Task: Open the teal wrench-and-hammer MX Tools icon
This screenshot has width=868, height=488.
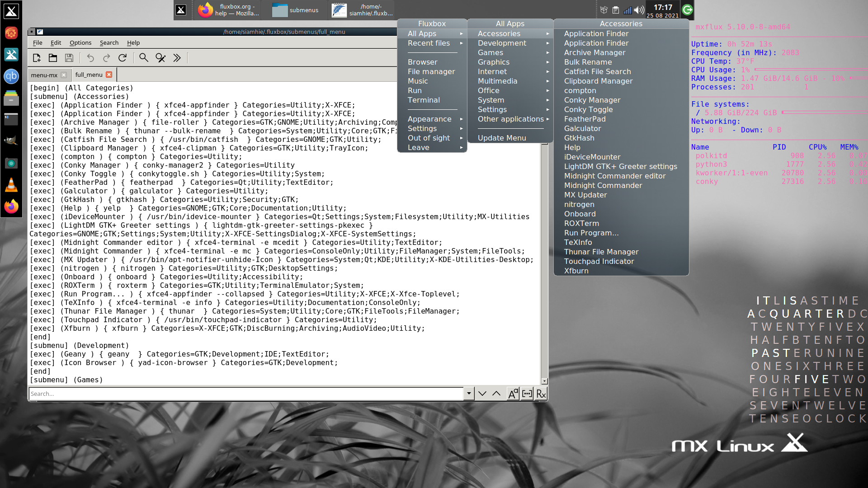Action: pyautogui.click(x=11, y=54)
